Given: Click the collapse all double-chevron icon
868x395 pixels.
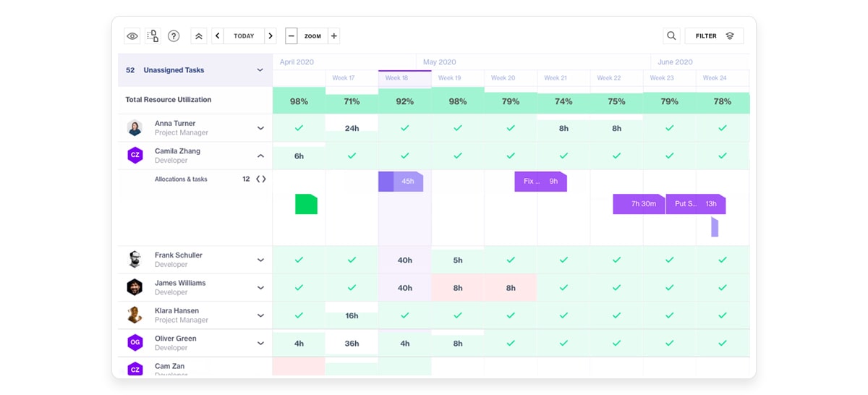Looking at the screenshot, I should [x=199, y=36].
